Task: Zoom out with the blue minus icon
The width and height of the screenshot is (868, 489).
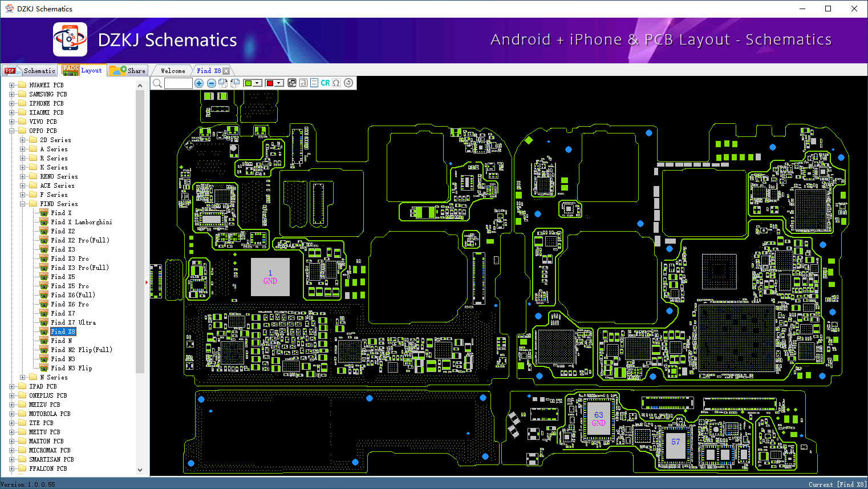Action: 211,83
